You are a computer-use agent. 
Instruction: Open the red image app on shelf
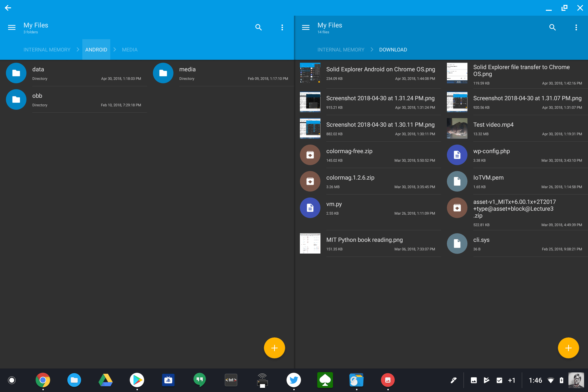click(388, 380)
